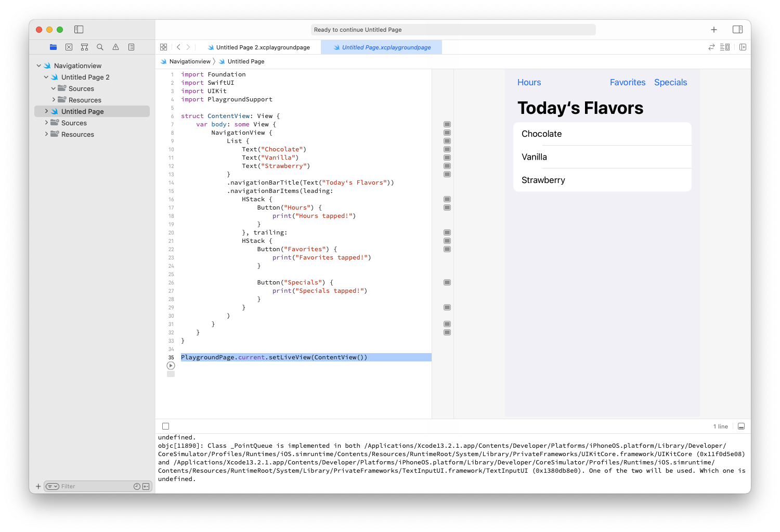
Task: Click the run playground play button
Action: click(x=171, y=366)
